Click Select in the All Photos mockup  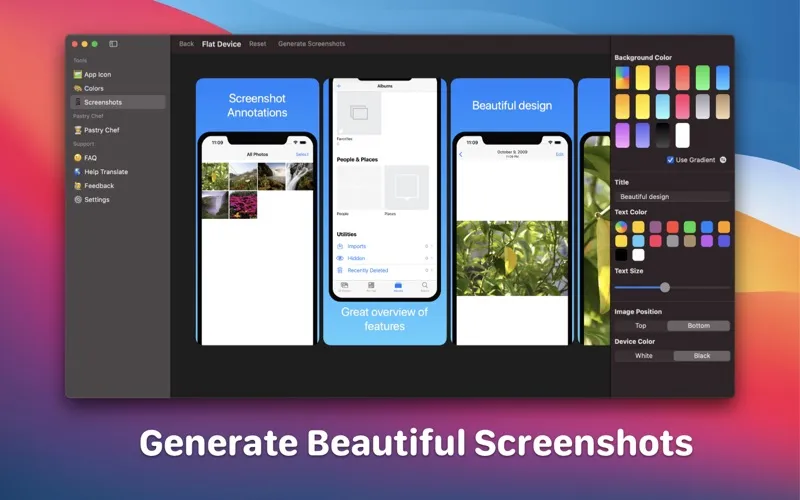[302, 154]
